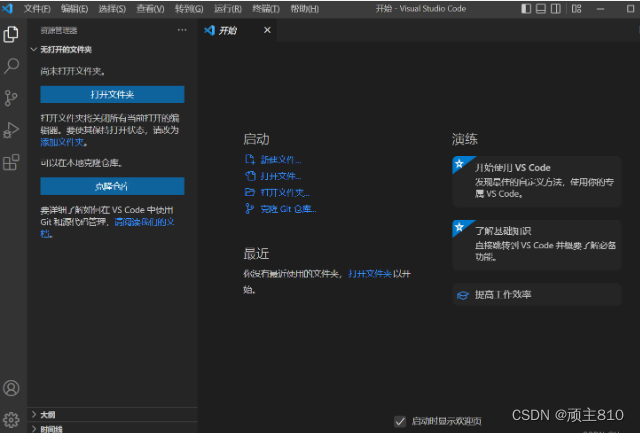Click the VS Code logo in the title bar
Image resolution: width=640 pixels, height=433 pixels.
pos(7,8)
